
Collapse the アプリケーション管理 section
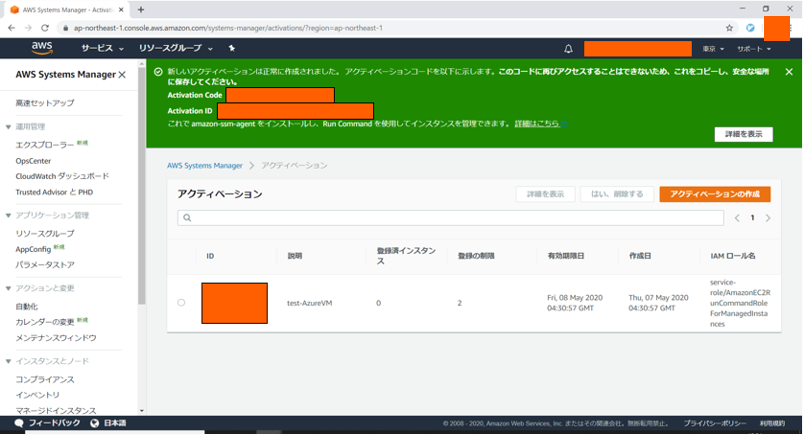[x=8, y=215]
